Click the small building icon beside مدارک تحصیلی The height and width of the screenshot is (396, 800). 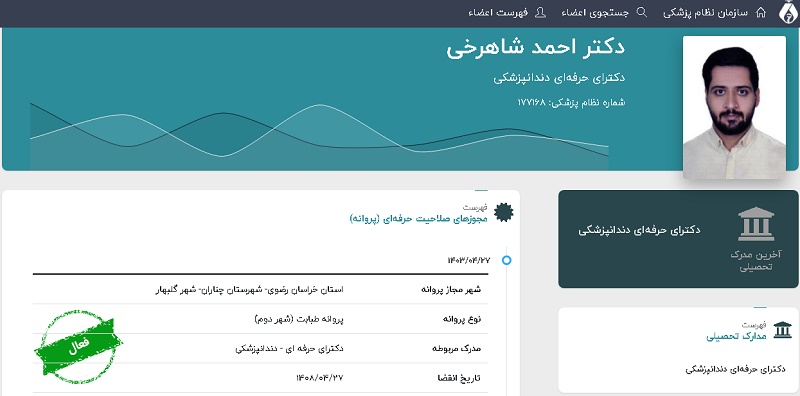(782, 330)
